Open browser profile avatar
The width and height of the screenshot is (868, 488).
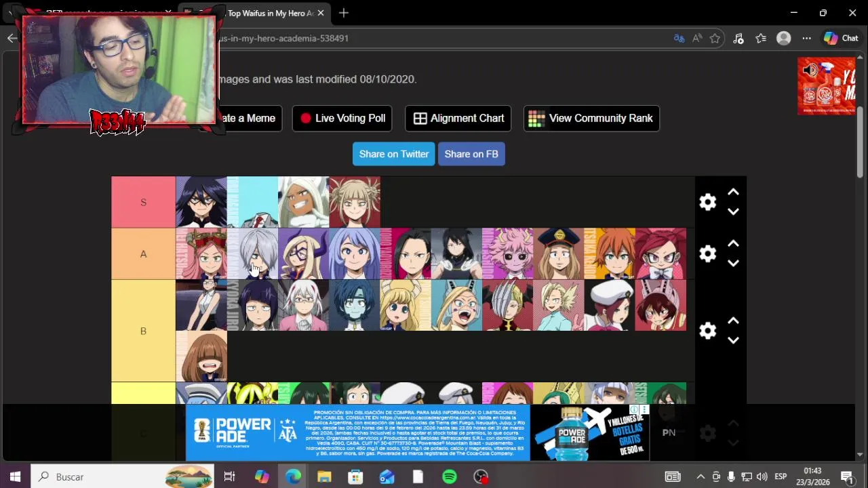784,39
